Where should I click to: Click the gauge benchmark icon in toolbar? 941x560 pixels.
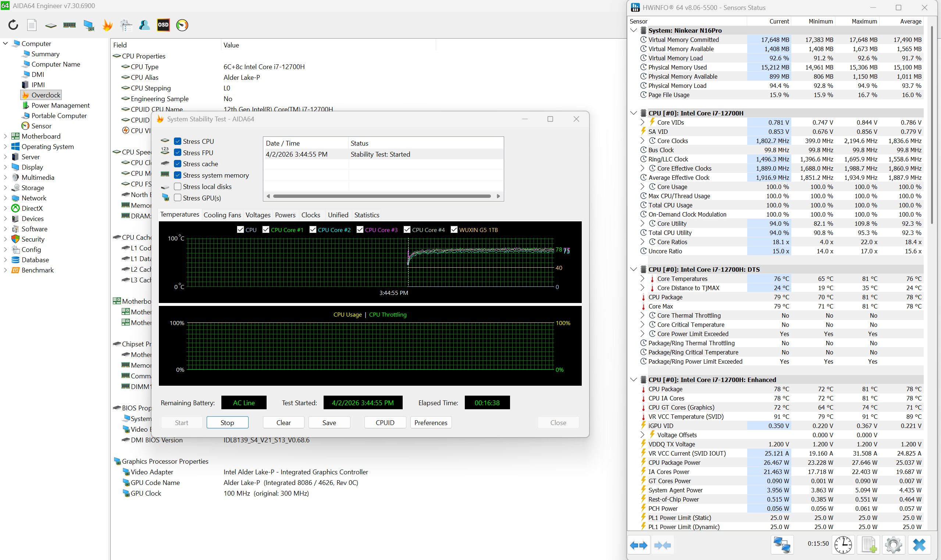pos(182,25)
